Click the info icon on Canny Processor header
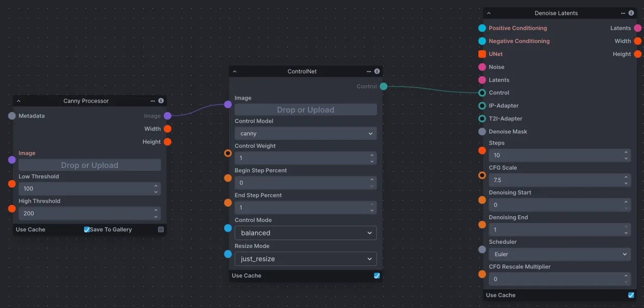Image resolution: width=644 pixels, height=308 pixels. pyautogui.click(x=161, y=101)
